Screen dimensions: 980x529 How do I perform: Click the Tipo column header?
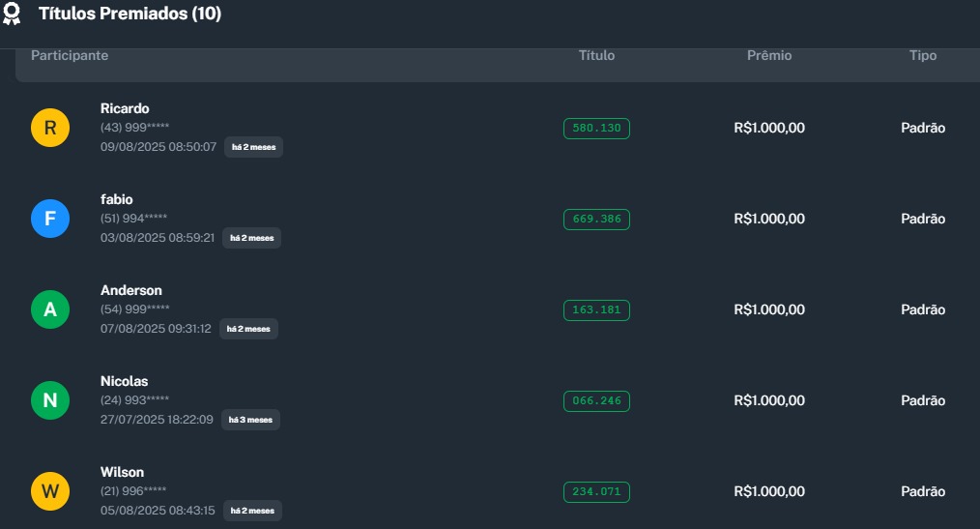click(923, 56)
